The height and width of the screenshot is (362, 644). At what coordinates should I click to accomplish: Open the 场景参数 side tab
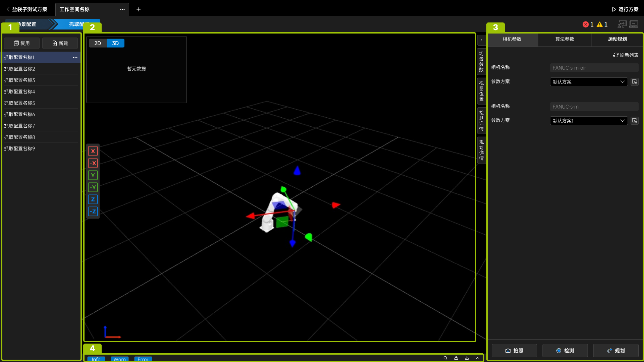[481, 62]
